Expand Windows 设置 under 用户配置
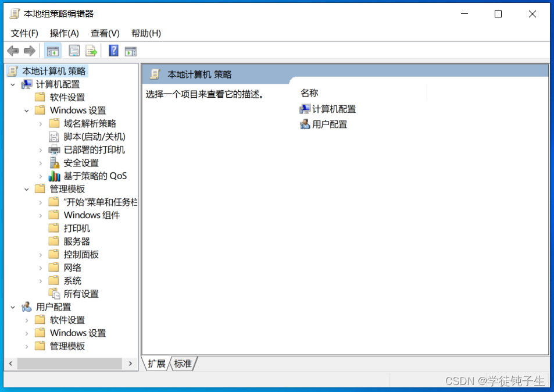The width and height of the screenshot is (554, 392). point(27,333)
